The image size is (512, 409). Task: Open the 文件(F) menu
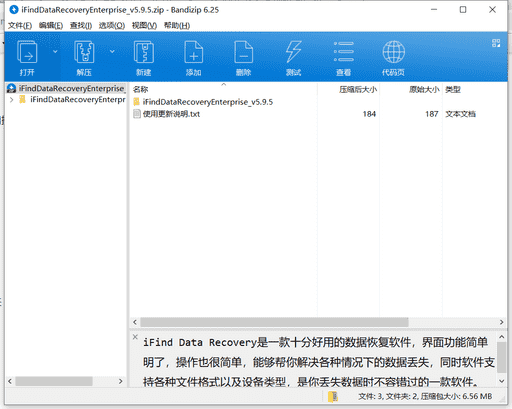point(20,26)
